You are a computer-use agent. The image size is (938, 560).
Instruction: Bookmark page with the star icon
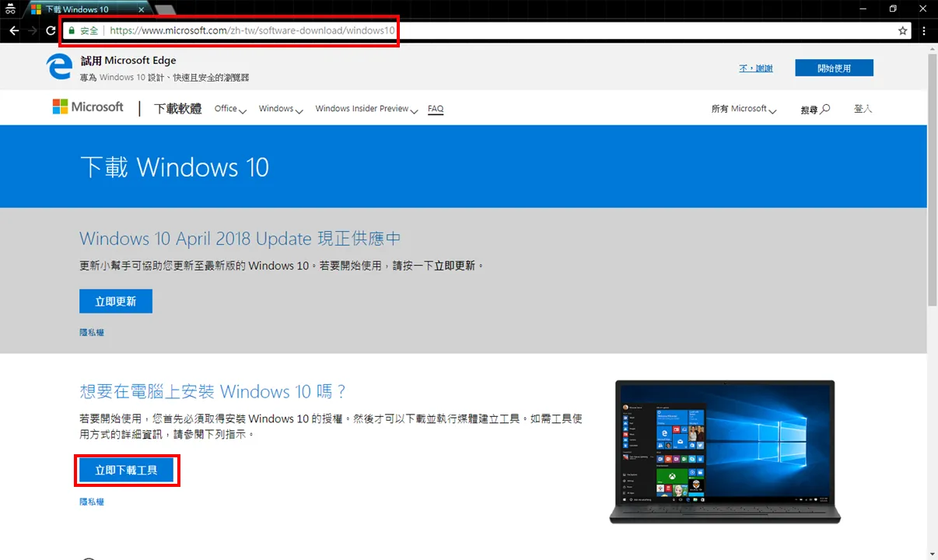click(x=902, y=31)
